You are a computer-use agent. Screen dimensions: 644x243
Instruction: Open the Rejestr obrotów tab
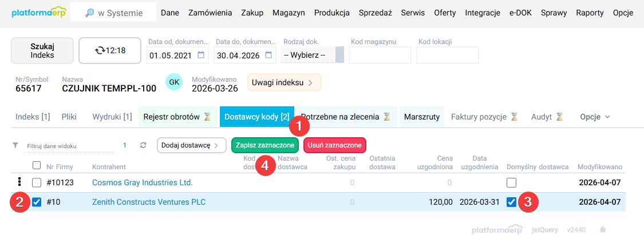[x=177, y=117]
